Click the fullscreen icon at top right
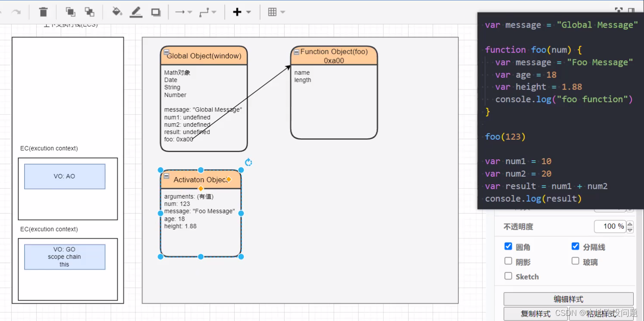 coord(619,10)
